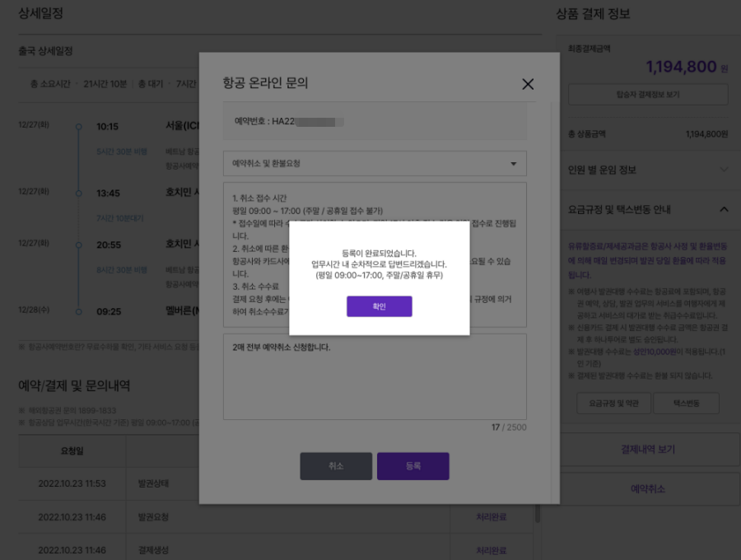Click the 10:15 departure time

[x=107, y=127]
